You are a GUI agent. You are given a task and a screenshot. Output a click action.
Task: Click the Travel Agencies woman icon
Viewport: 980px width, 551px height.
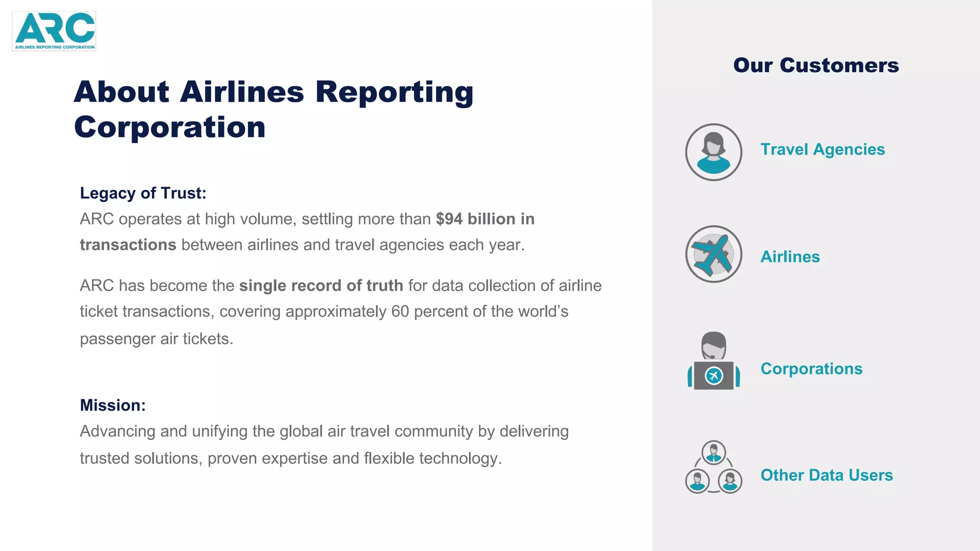click(713, 152)
